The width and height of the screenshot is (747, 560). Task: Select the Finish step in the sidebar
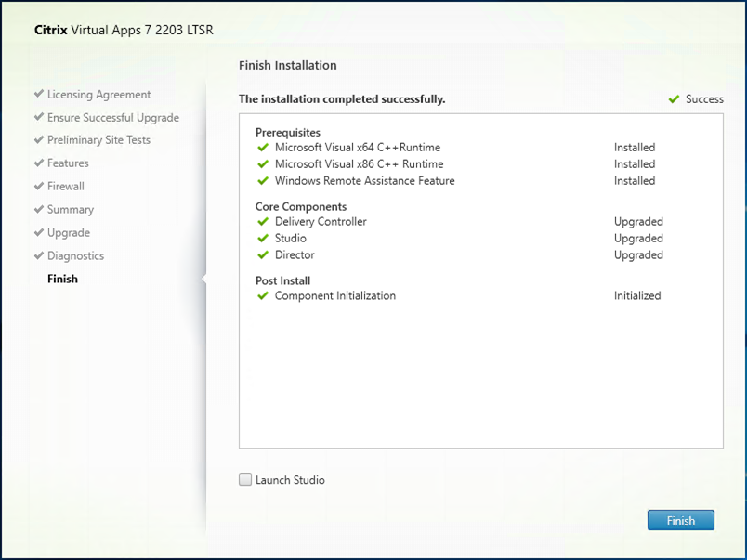coord(62,279)
